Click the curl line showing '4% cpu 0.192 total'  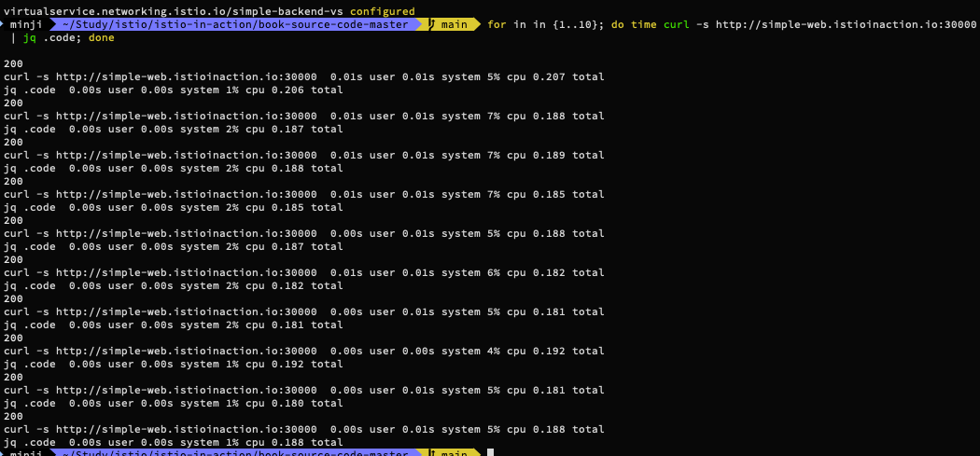pyautogui.click(x=303, y=351)
